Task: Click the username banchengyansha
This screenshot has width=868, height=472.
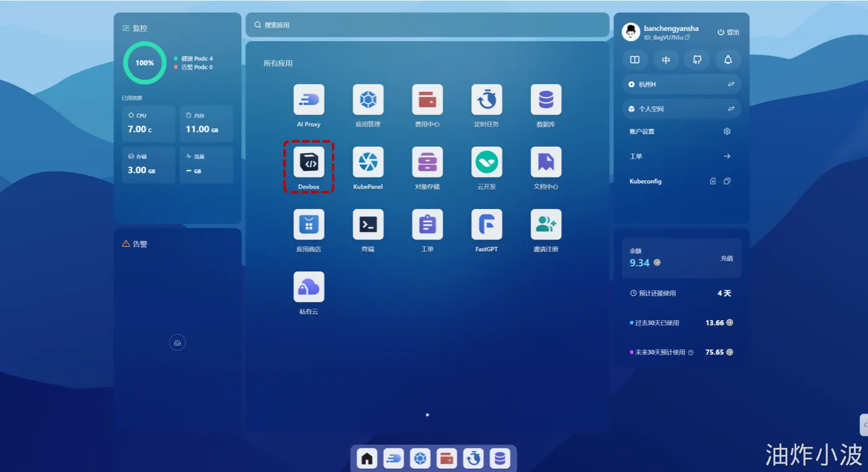Action: click(x=671, y=29)
